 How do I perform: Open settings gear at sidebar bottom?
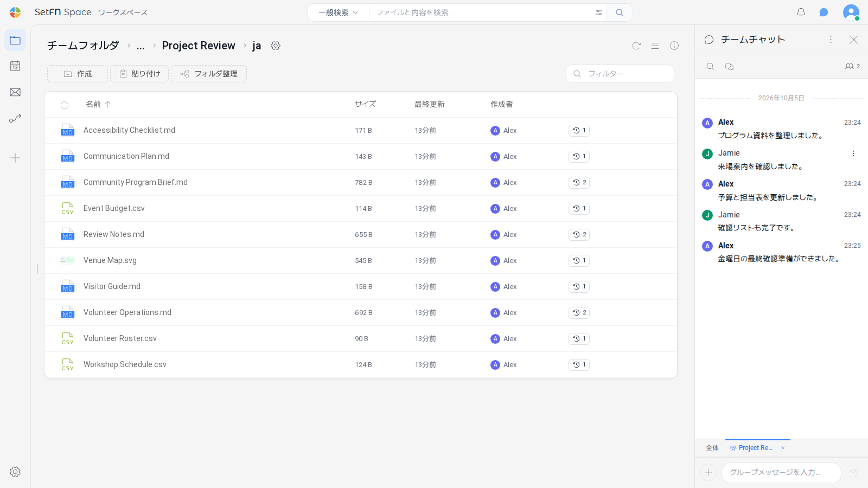point(15,472)
